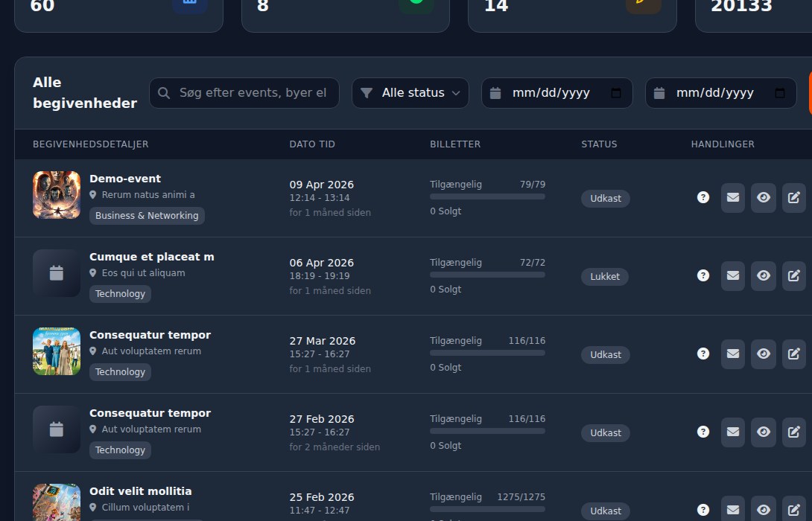Open Consequatur tempor title dated 27 Feb
The height and width of the screenshot is (521, 812).
click(150, 413)
